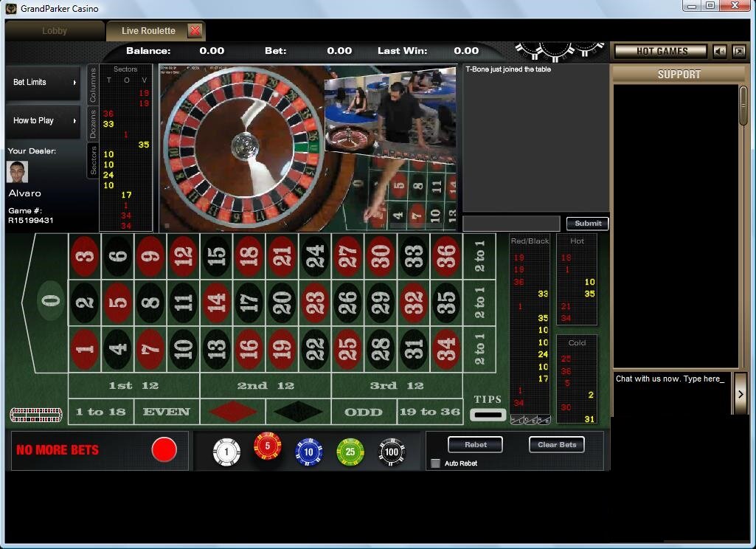The image size is (756, 549).
Task: Place a bet on red 23
Action: tap(315, 303)
